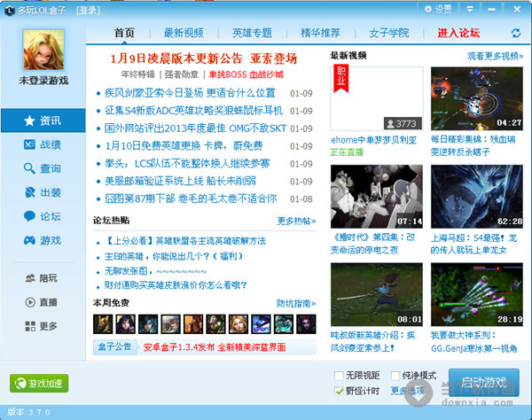Select the fifth free champion icon
The width and height of the screenshot is (532, 420).
tap(193, 324)
